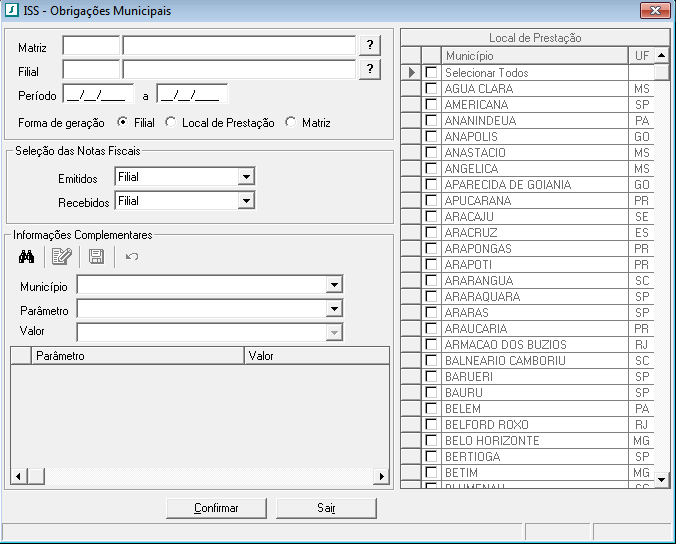676x544 pixels.
Task: Expand the Recebidos dropdown
Action: tap(246, 201)
